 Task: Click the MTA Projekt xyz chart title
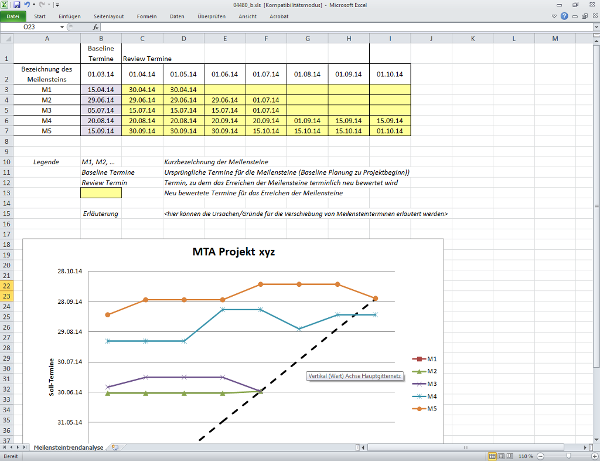(x=231, y=252)
